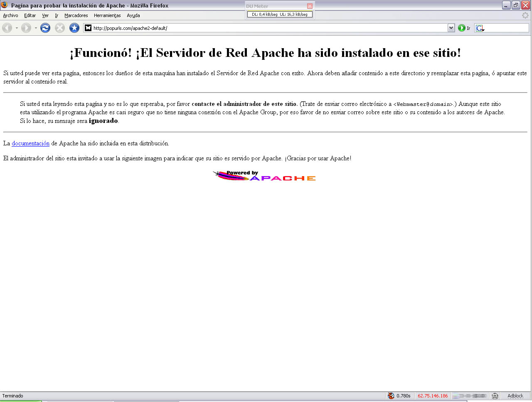Open the Ir menu
Screen dimensions: 532x402
coord(57,15)
